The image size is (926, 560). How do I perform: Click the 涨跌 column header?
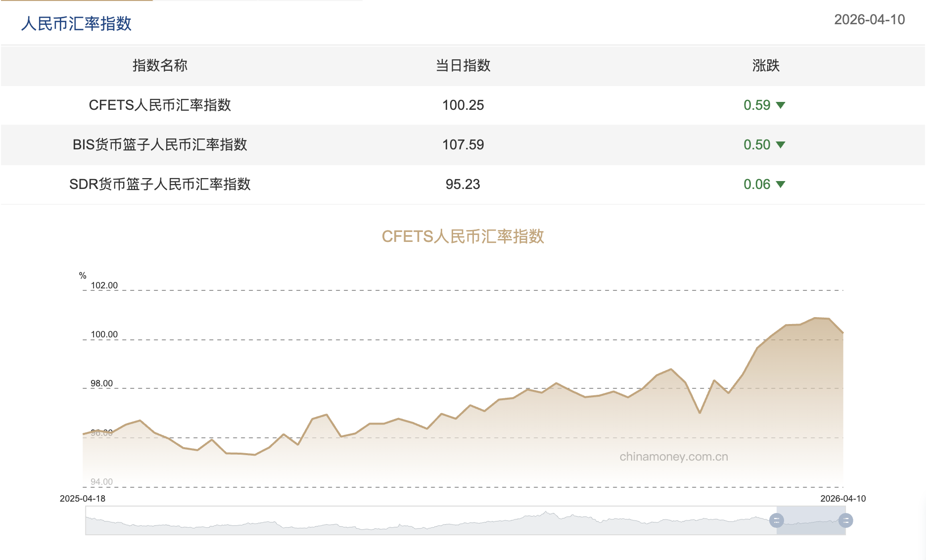[765, 66]
